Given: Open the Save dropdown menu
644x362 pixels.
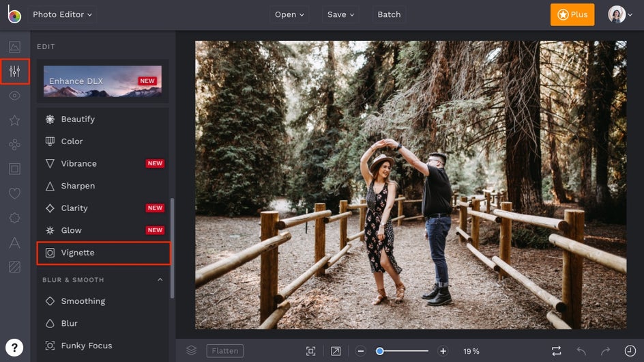Looking at the screenshot, I should coord(340,14).
